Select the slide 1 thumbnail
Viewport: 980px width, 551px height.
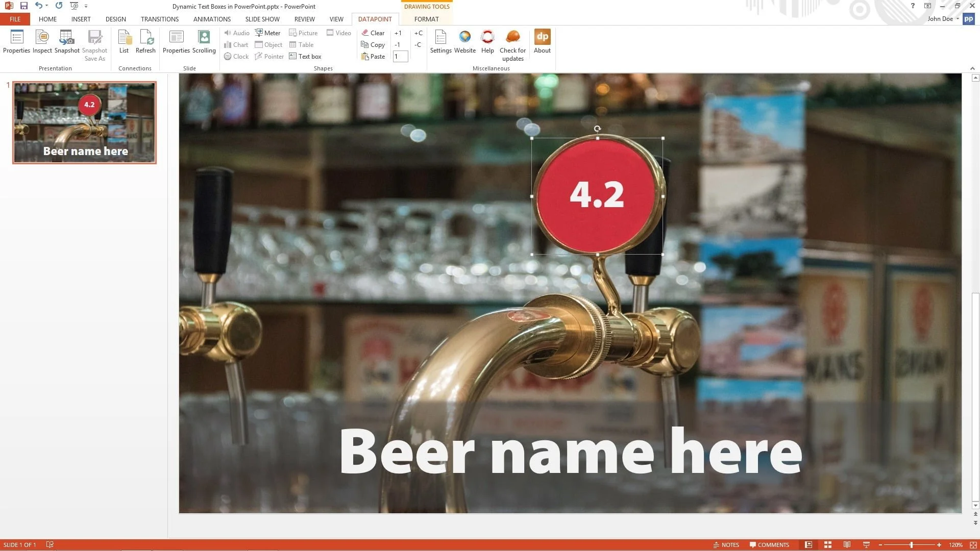tap(84, 122)
